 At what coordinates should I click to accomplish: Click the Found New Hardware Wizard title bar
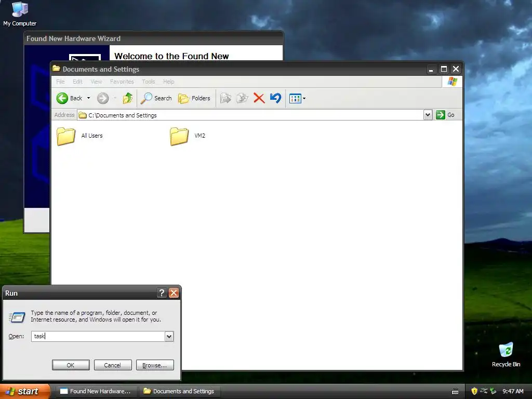click(153, 38)
